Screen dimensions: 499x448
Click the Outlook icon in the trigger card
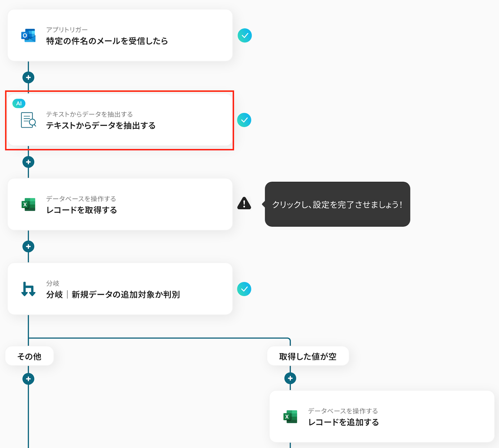click(x=28, y=36)
